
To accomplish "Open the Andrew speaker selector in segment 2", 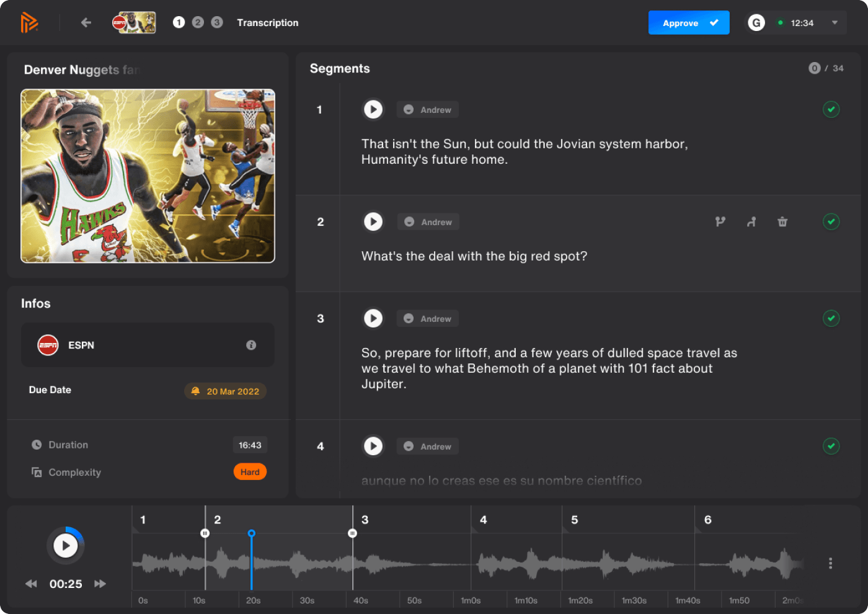I will [x=428, y=222].
